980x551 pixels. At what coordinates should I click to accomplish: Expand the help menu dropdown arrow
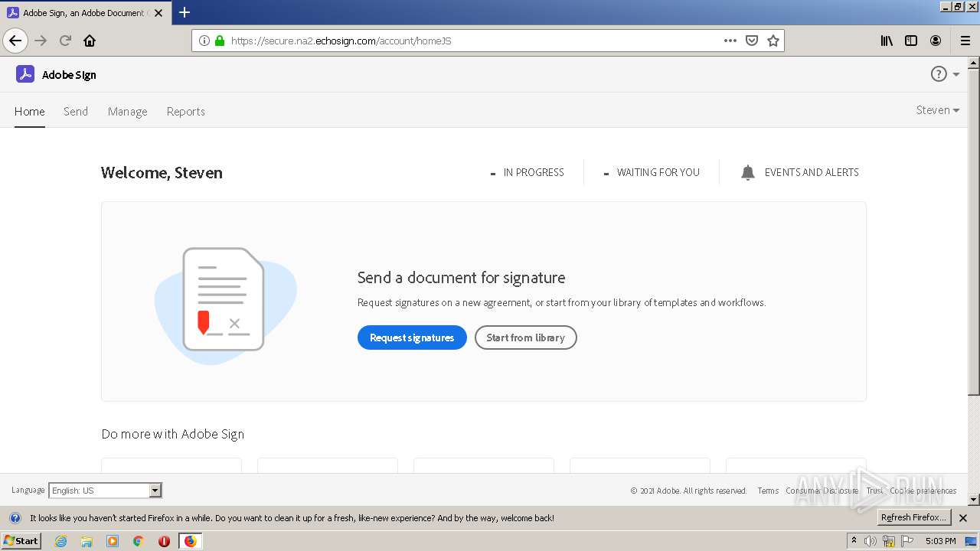point(956,75)
